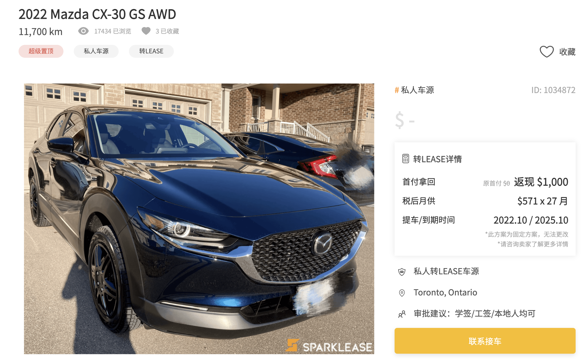This screenshot has width=588, height=364.
Task: Open the Mazda CX-30 main photo
Action: [199, 219]
